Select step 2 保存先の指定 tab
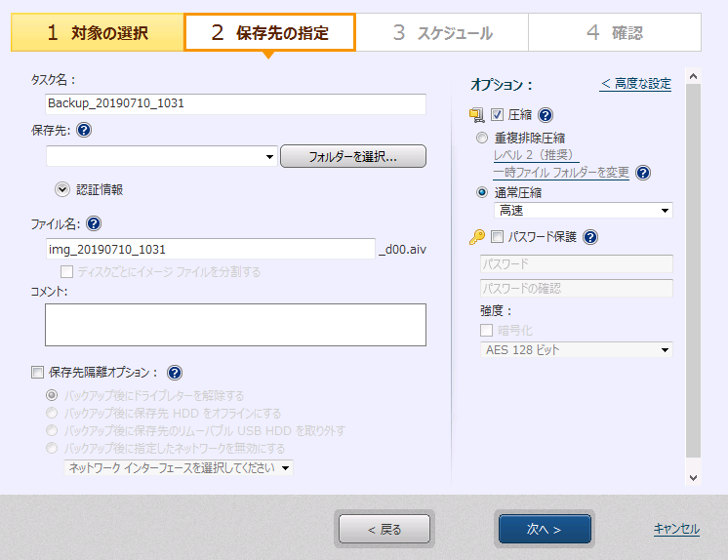The width and height of the screenshot is (728, 560). pos(269,32)
